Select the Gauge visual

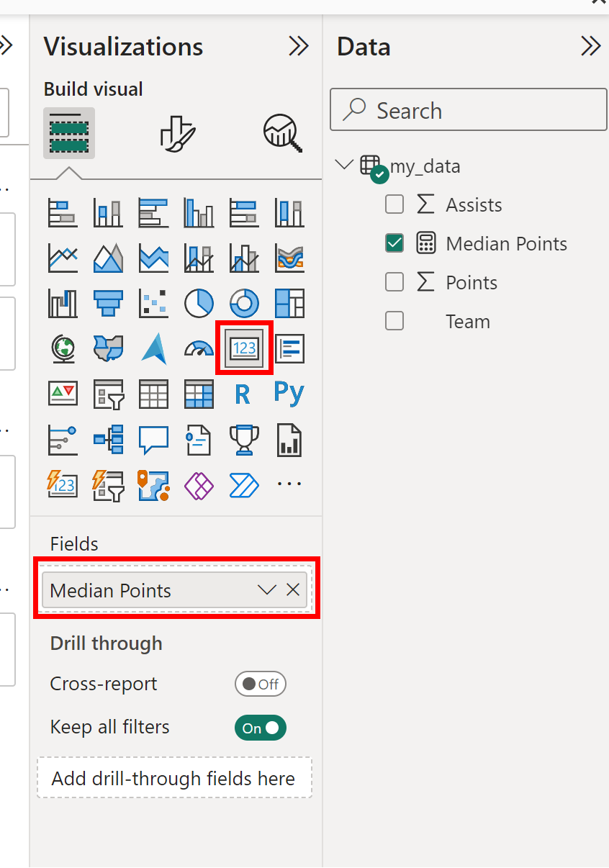[199, 349]
